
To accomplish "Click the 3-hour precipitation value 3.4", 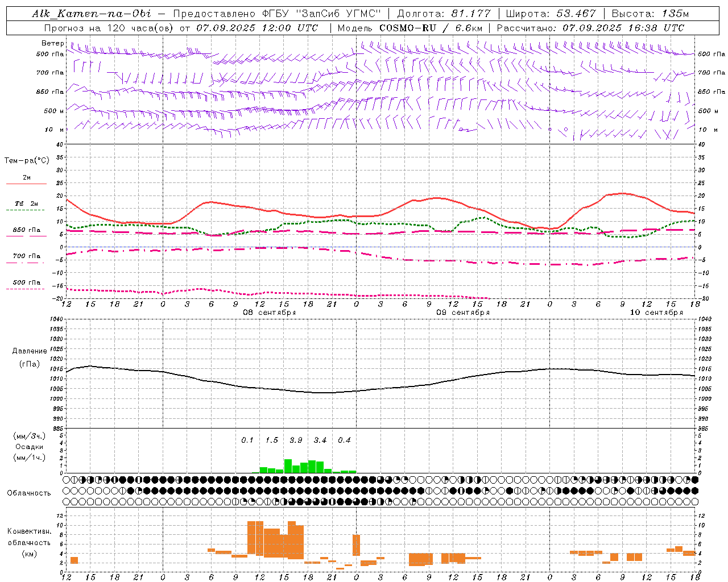I will (320, 440).
